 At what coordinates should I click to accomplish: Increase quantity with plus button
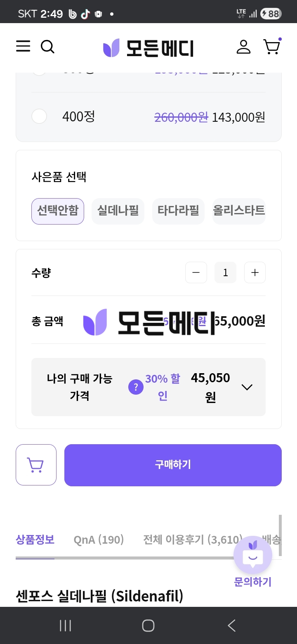pos(255,272)
